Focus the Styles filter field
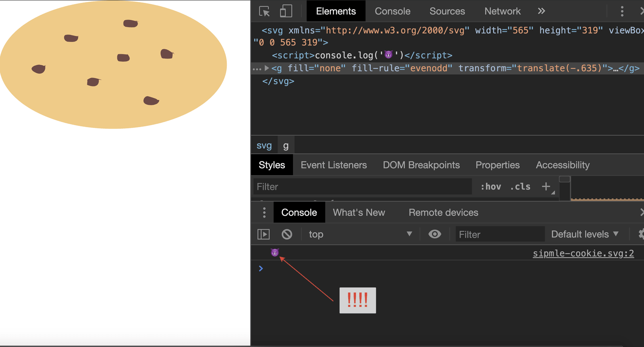The height and width of the screenshot is (347, 644). point(362,187)
